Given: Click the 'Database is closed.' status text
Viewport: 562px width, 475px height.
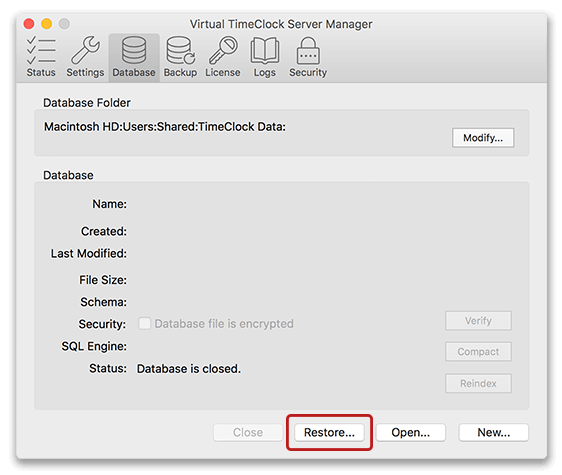Looking at the screenshot, I should 189,369.
